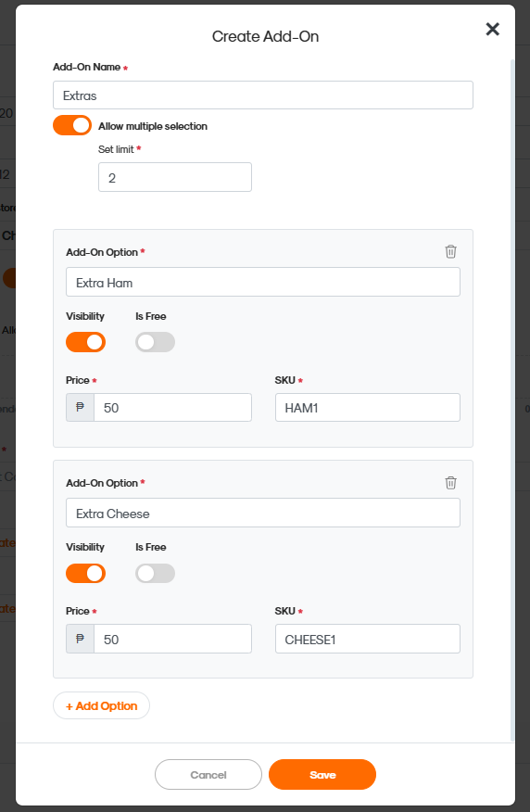Image resolution: width=530 pixels, height=812 pixels.
Task: Edit the Add-On Name field
Action: 263,95
